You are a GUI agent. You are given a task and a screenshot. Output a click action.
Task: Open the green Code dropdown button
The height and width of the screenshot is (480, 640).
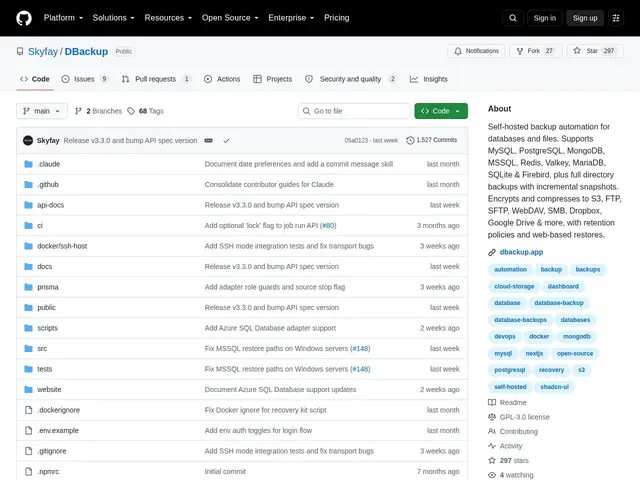tap(441, 111)
